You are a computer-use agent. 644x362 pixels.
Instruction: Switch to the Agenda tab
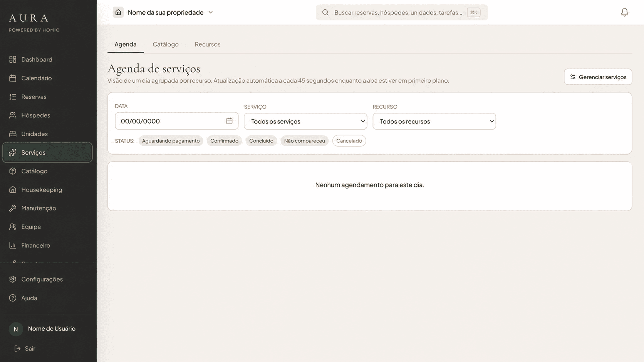click(x=126, y=44)
